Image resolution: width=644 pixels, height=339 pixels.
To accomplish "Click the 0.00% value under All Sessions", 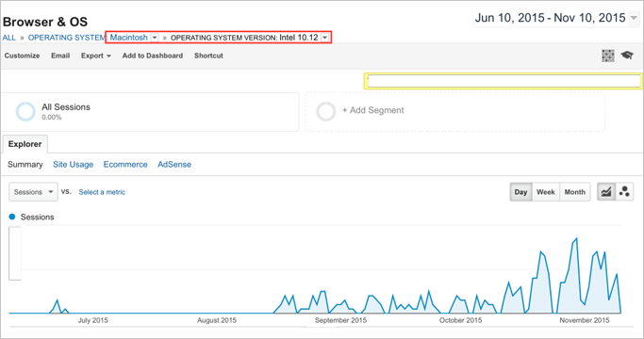I will point(51,118).
